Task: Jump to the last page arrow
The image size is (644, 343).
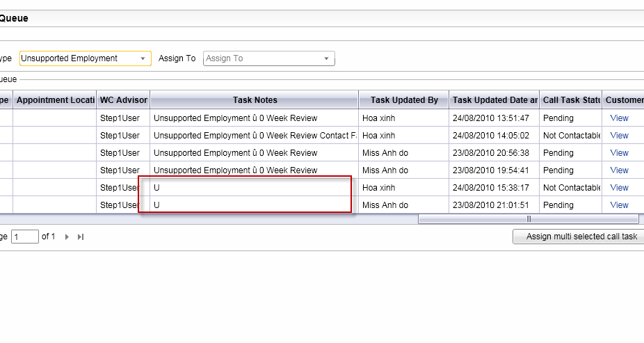Action: tap(81, 237)
